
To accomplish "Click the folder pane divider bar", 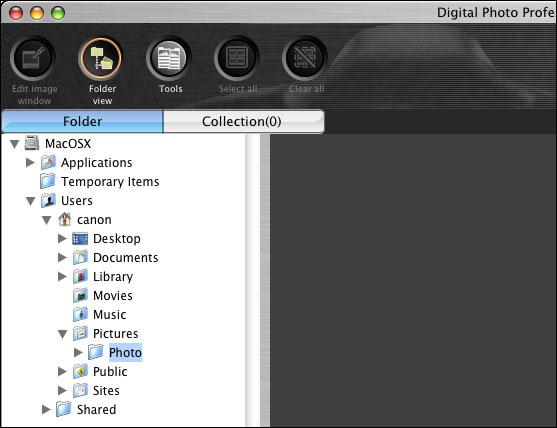I will coord(265,280).
